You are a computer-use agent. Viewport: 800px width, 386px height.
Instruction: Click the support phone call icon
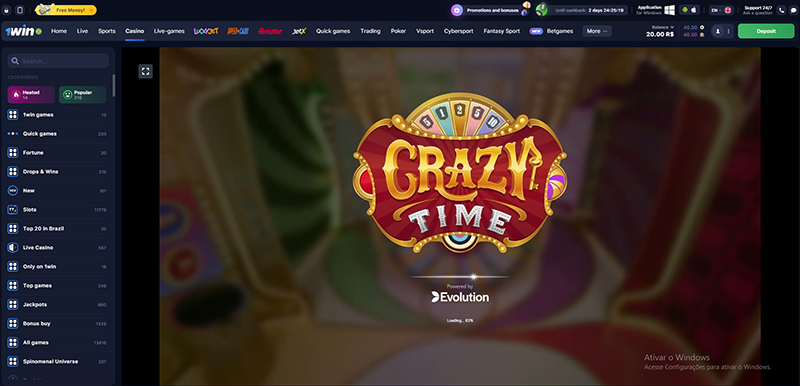(x=782, y=10)
